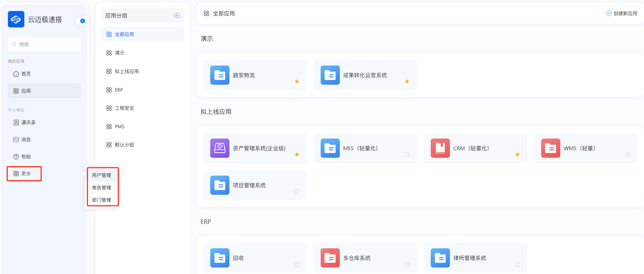
Task: Open the 路安物流 app folder icon
Action: 219,75
